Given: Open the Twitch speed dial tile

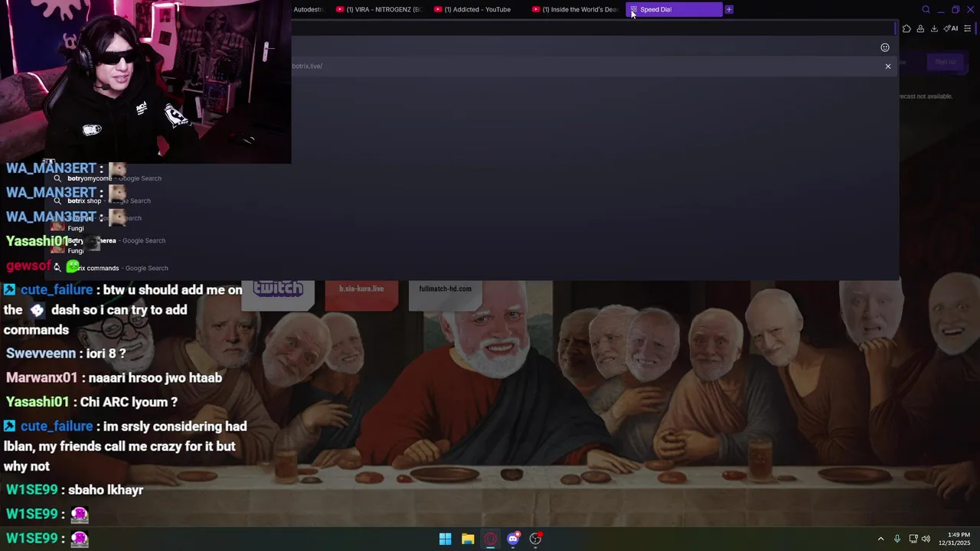Looking at the screenshot, I should click(x=278, y=294).
